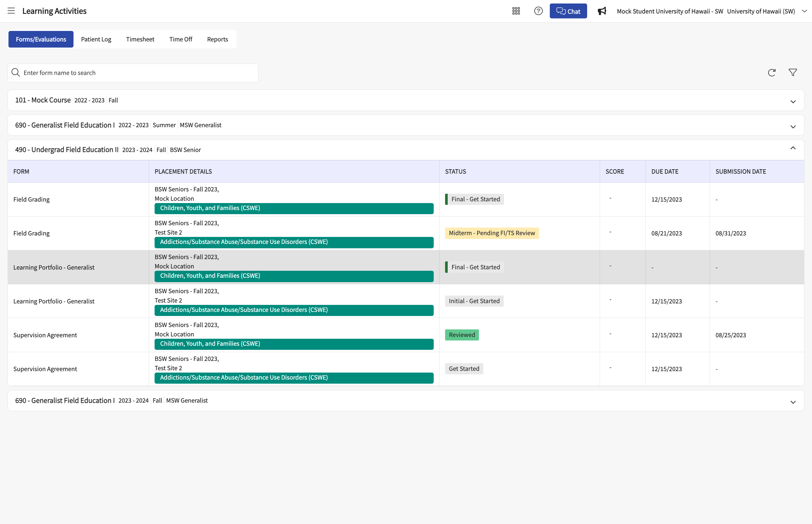
Task: Open Midterm - Pending FI/TS Review status
Action: 491,233
